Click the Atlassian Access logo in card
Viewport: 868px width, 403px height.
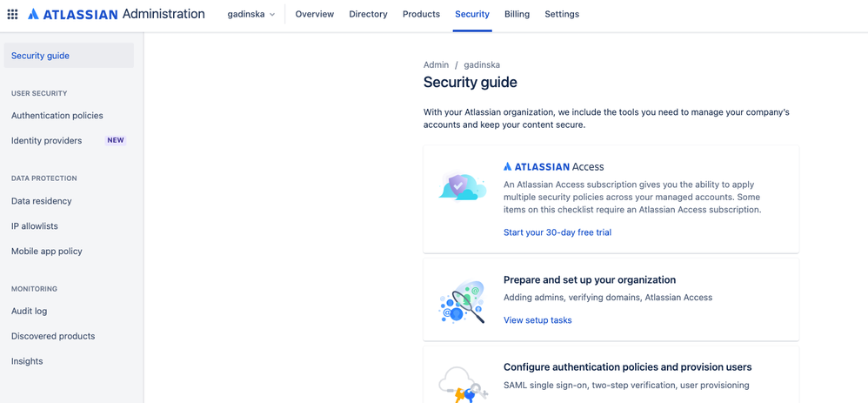[x=553, y=166]
